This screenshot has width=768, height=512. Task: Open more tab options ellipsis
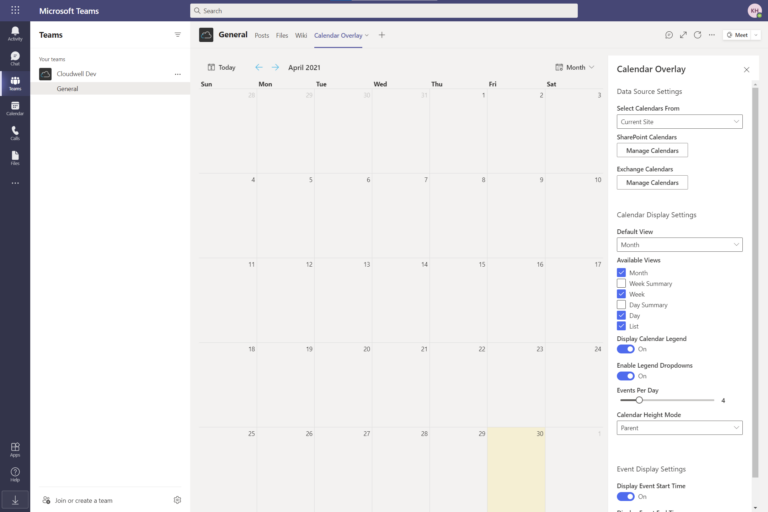[x=712, y=35]
